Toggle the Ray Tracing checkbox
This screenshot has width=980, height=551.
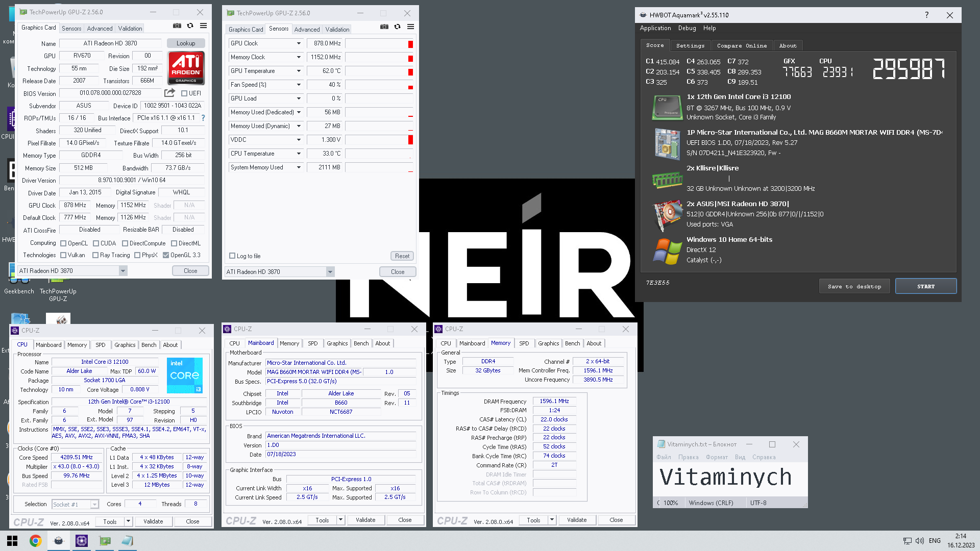coord(95,255)
